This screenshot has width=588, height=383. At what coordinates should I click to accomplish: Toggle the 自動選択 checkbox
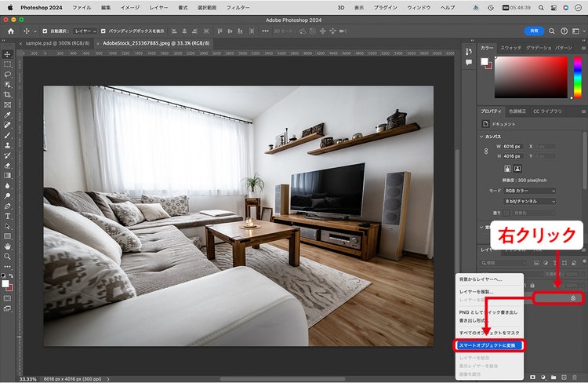45,31
